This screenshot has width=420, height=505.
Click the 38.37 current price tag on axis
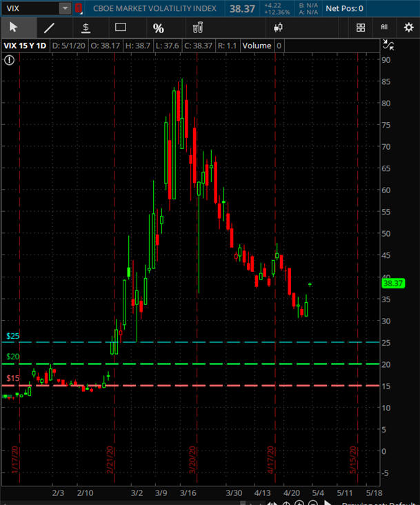pos(392,283)
